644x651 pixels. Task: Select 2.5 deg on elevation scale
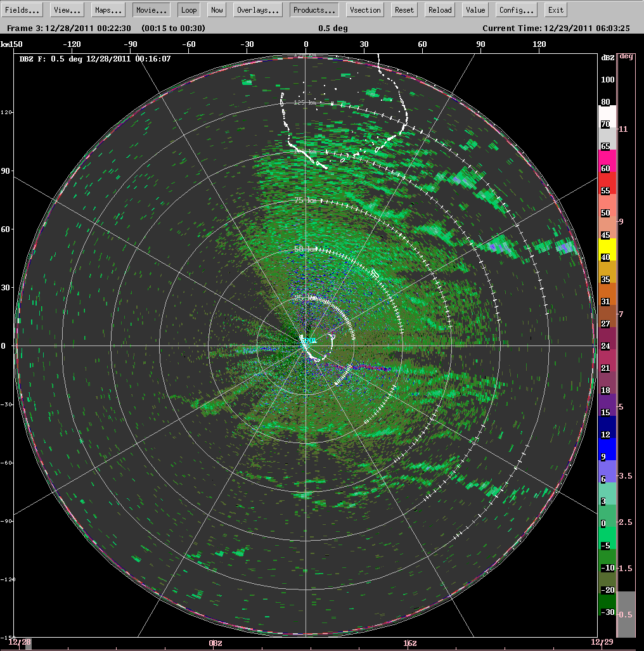coord(626,522)
